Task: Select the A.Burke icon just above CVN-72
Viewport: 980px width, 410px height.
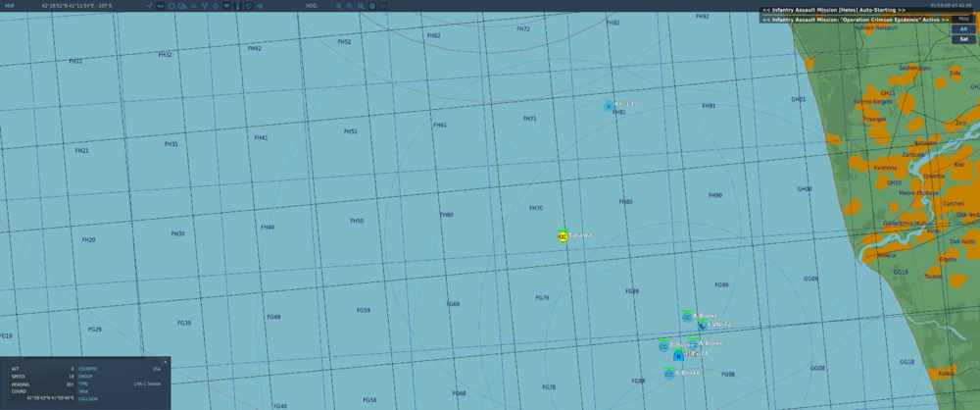Action: tap(687, 318)
